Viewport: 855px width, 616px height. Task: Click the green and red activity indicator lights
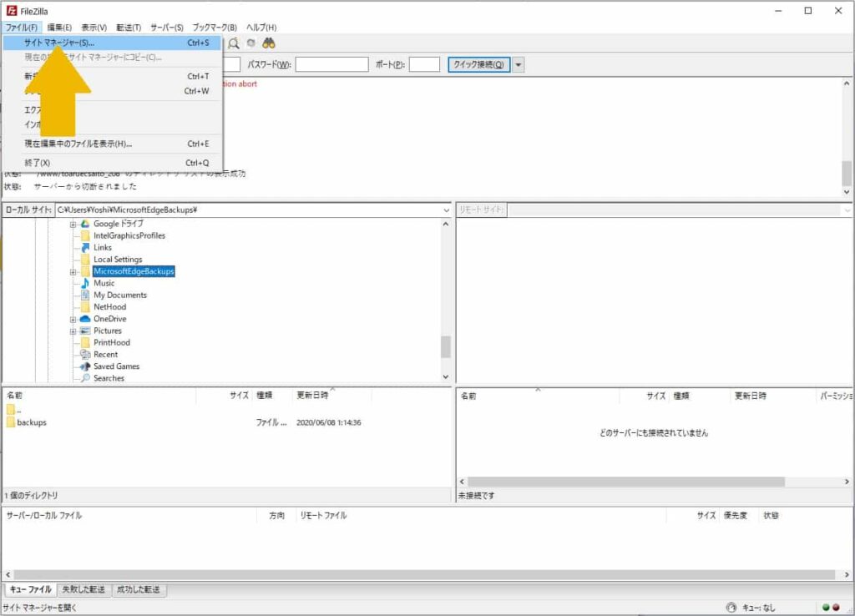tap(831, 608)
